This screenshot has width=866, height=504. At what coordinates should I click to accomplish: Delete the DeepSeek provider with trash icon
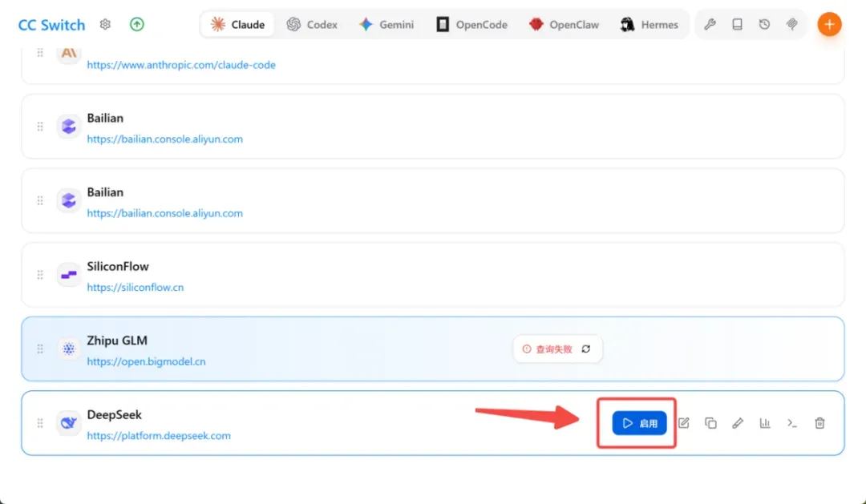tap(819, 423)
